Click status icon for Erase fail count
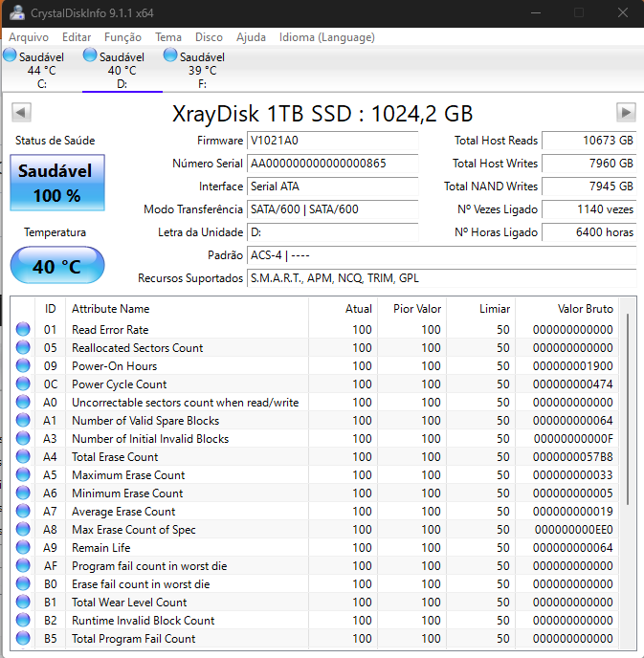 tap(23, 583)
